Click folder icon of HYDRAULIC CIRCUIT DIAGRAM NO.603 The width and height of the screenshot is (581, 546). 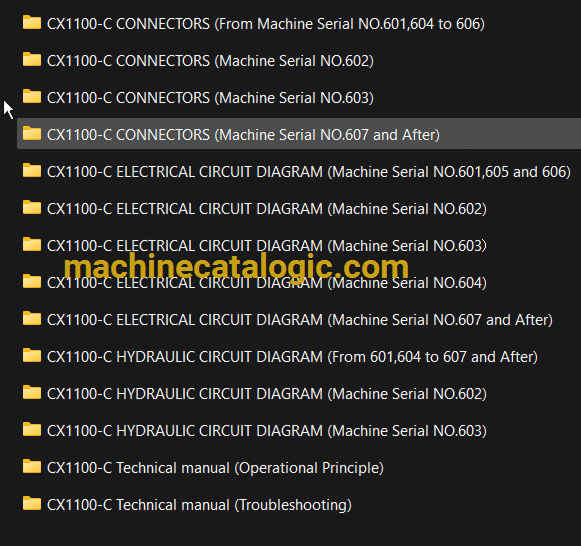(32, 429)
